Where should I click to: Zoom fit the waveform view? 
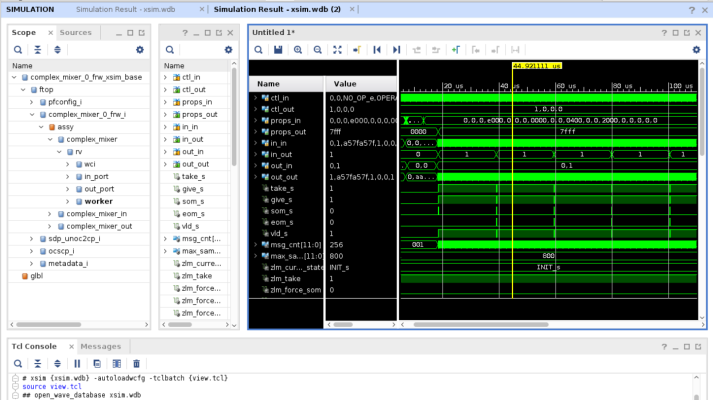click(x=337, y=50)
